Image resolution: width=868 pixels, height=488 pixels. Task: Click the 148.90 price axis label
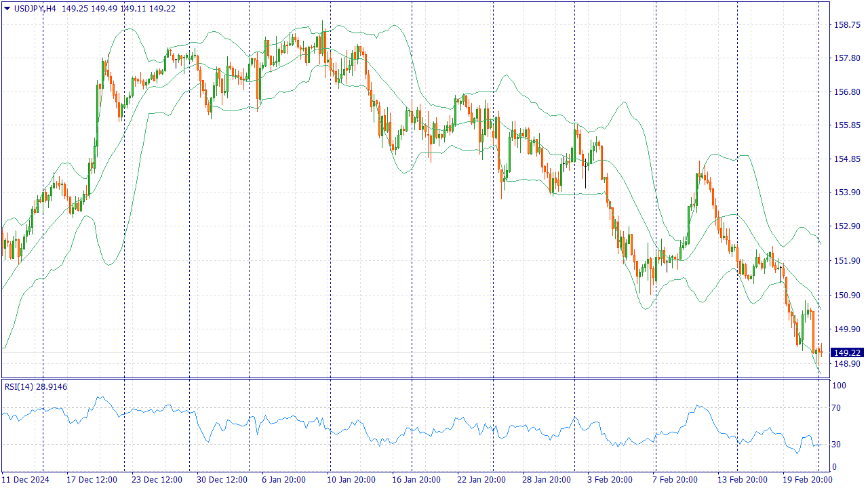pos(847,364)
